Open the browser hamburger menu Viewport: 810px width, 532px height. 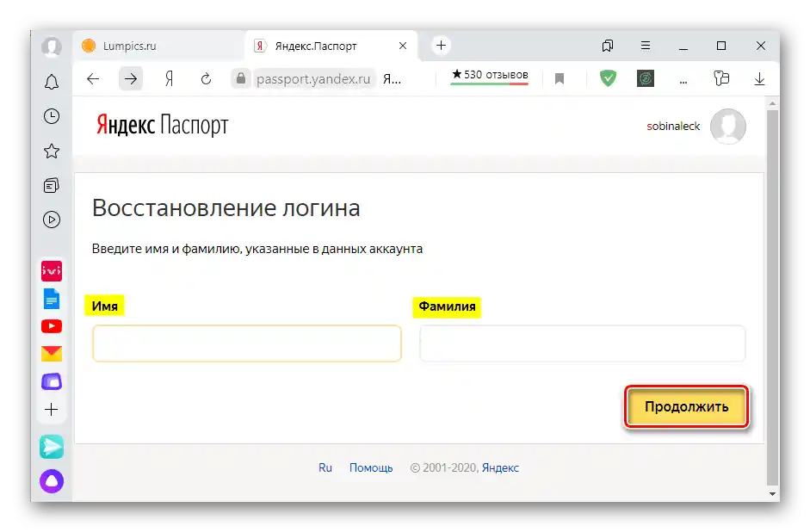tap(646, 46)
